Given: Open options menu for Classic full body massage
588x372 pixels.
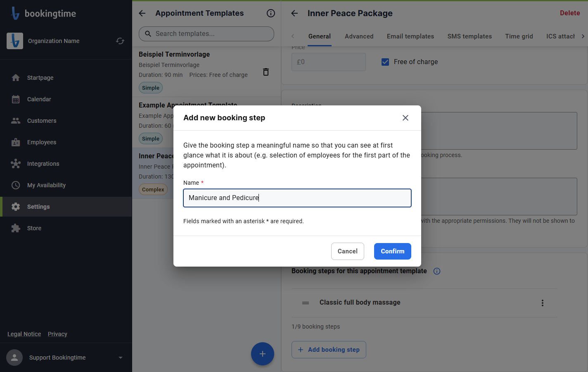Looking at the screenshot, I should 543,303.
